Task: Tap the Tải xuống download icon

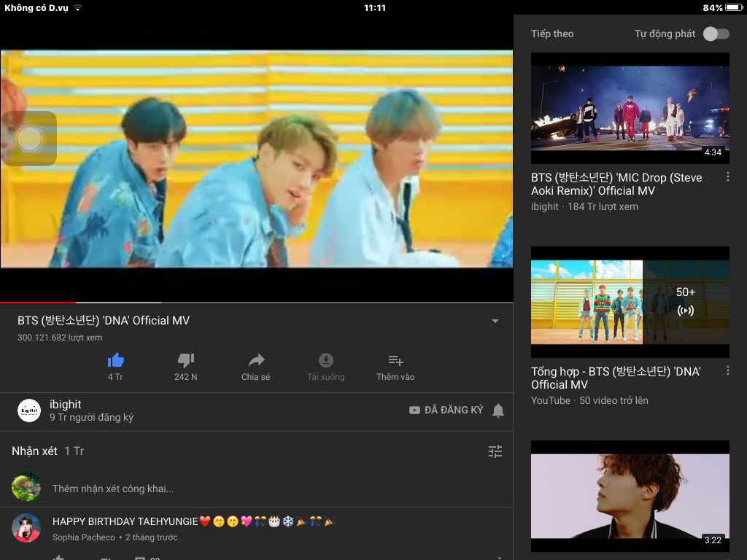Action: (x=326, y=360)
